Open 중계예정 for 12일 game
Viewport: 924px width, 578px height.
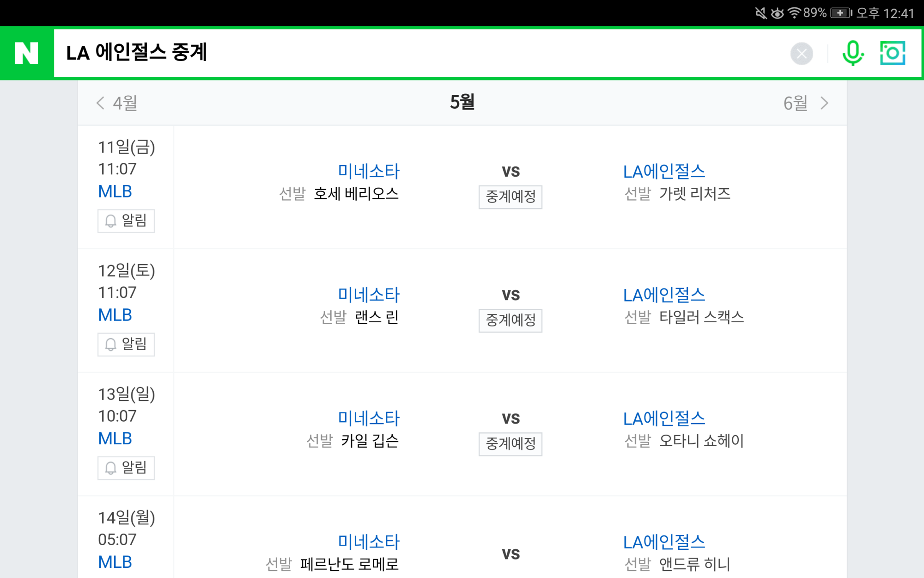[x=511, y=320]
